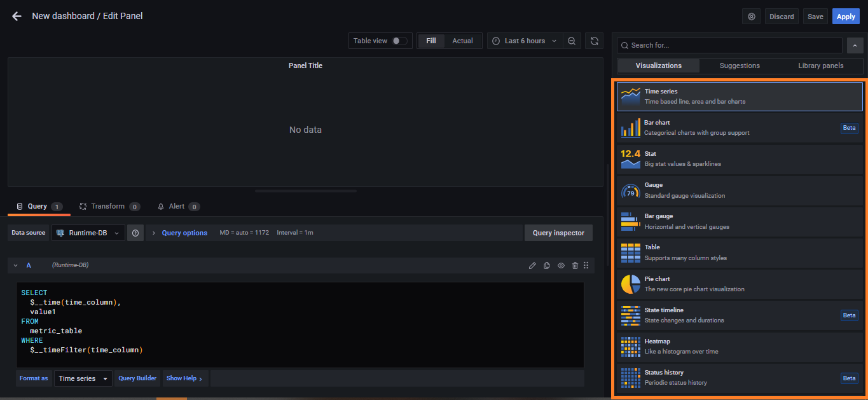Click the '(Runtime-DB)' query label
This screenshot has width=868, height=400.
70,265
